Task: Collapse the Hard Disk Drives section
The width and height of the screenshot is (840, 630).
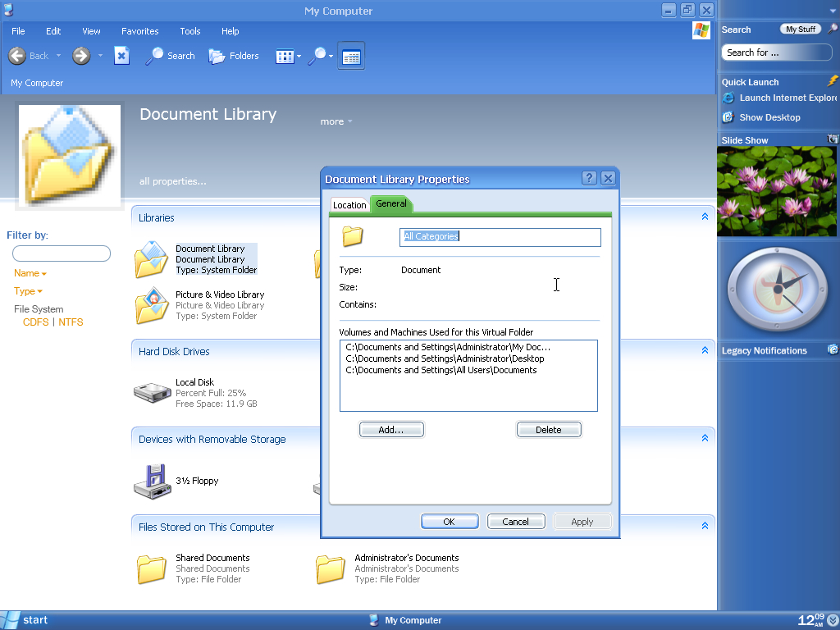Action: pos(705,351)
